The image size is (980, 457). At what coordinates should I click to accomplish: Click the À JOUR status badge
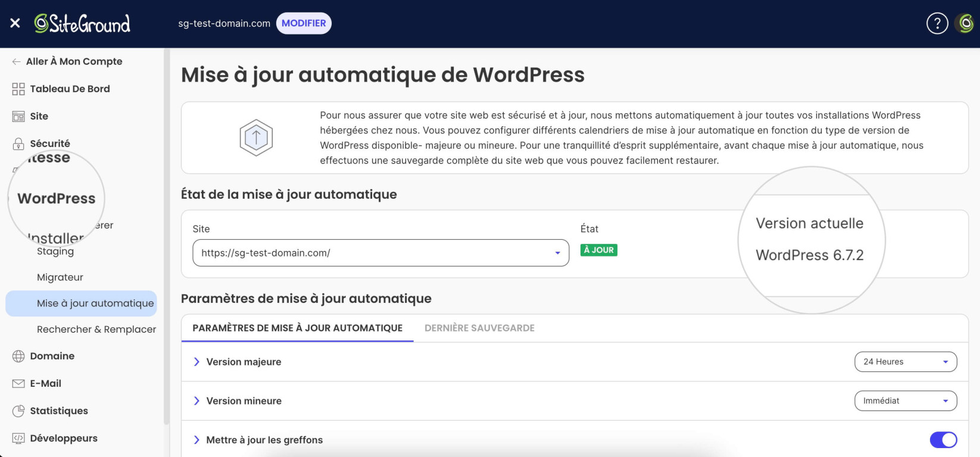click(599, 250)
